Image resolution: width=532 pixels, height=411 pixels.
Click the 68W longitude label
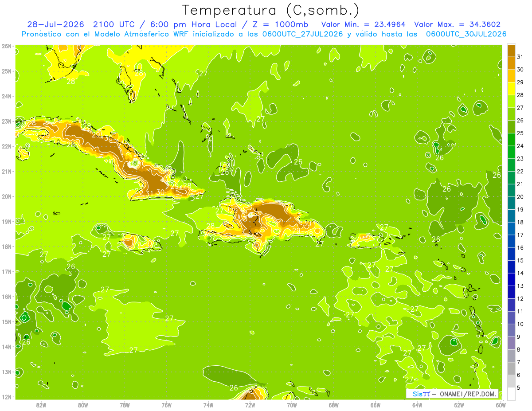pyautogui.click(x=333, y=405)
